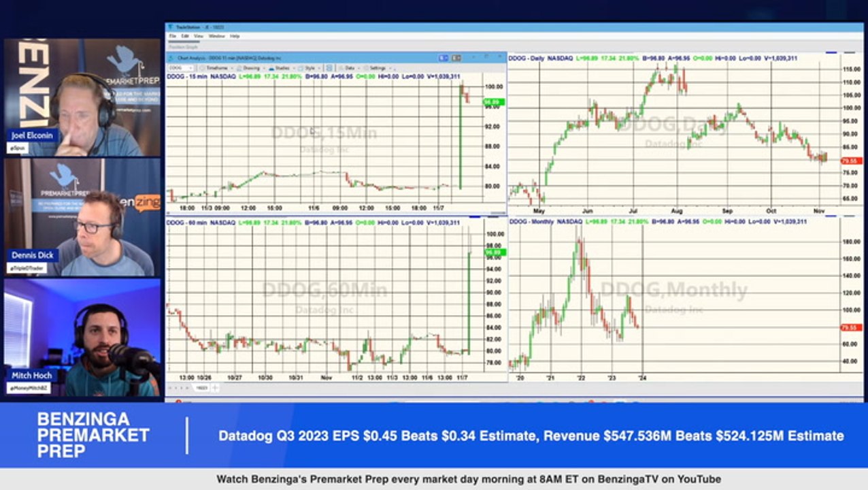This screenshot has width=868, height=490.
Task: Select Dennis Dick's video feed
Action: point(83,217)
